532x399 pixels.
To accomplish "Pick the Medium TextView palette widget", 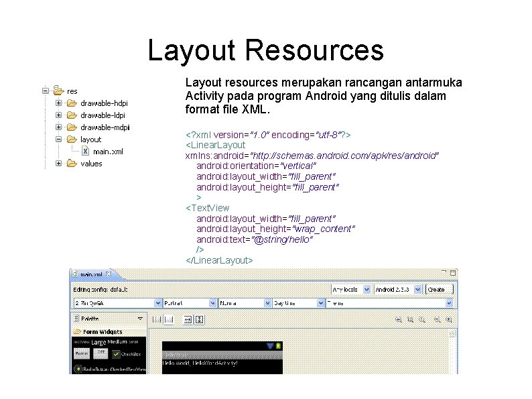I will coord(117,341).
